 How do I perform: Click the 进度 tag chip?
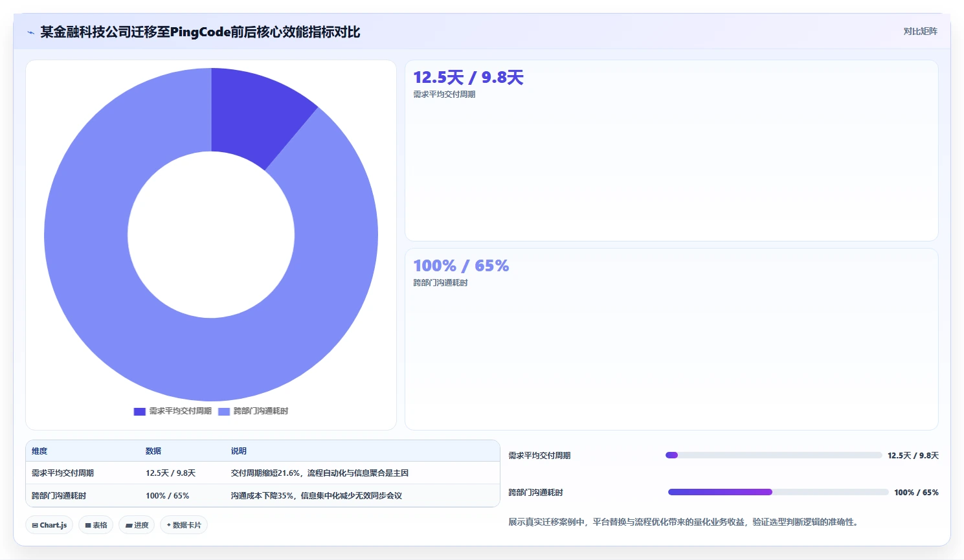[x=137, y=525]
